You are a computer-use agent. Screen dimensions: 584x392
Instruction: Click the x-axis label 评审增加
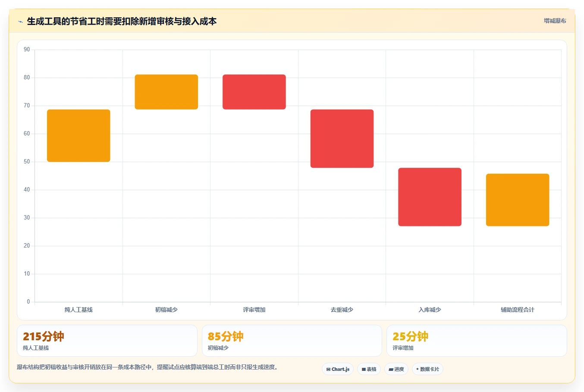pos(254,310)
